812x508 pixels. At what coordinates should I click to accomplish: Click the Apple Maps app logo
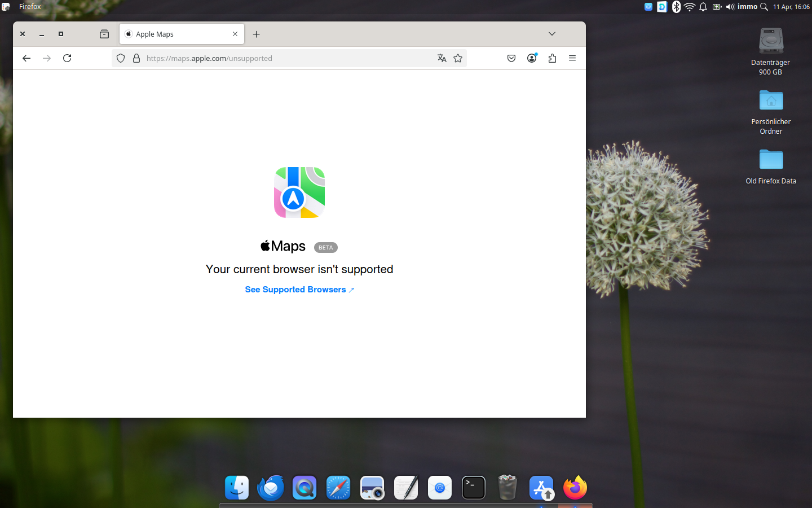click(x=299, y=192)
